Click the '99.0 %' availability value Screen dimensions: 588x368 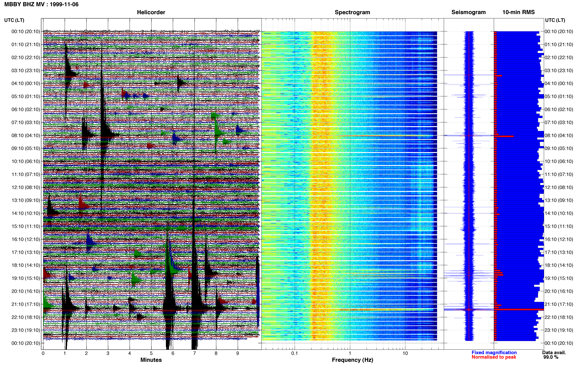click(551, 357)
